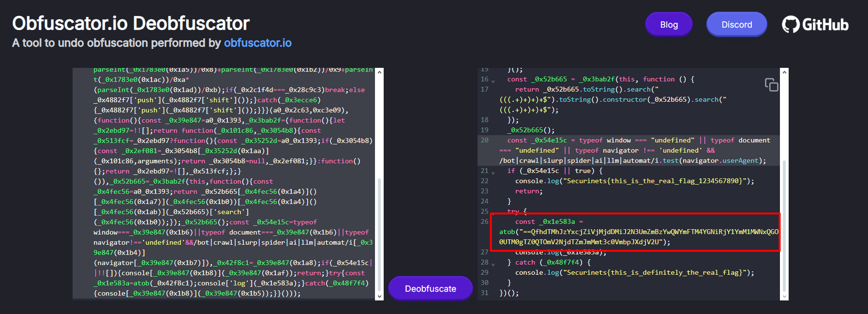Click the 'return _0x52b665.toString().search' line
This screenshot has height=314, width=868.
[587, 89]
